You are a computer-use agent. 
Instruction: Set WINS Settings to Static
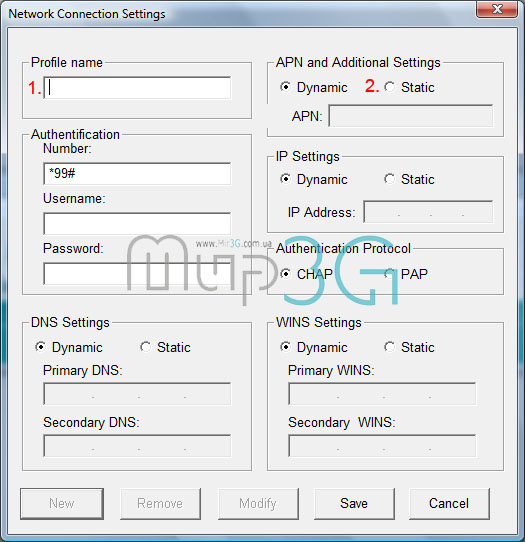[390, 347]
